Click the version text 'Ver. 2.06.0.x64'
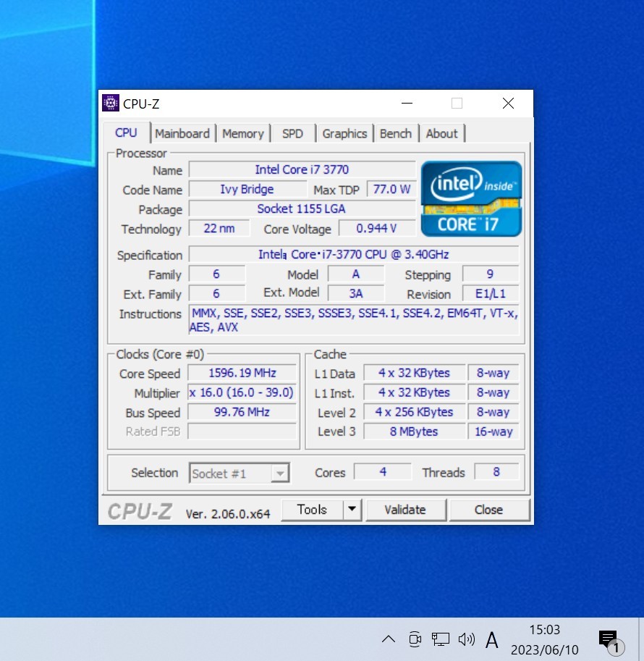The image size is (644, 661). [x=228, y=514]
